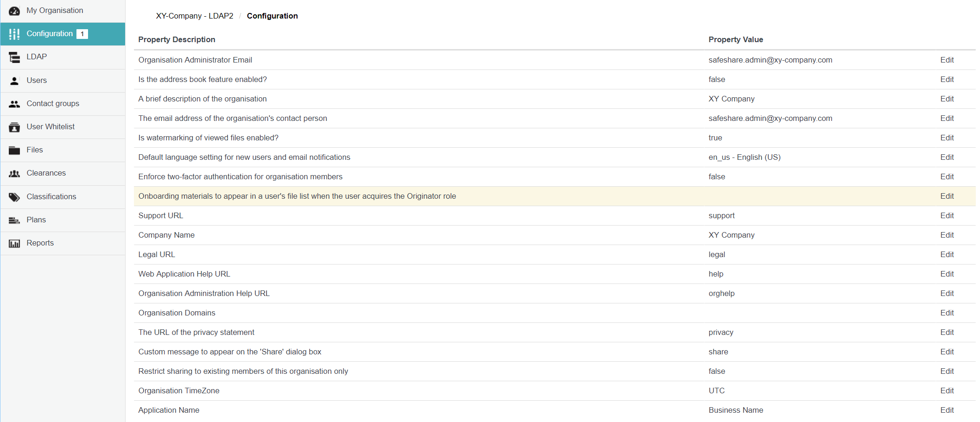
Task: Edit organisation's contact person email address
Action: tap(947, 118)
